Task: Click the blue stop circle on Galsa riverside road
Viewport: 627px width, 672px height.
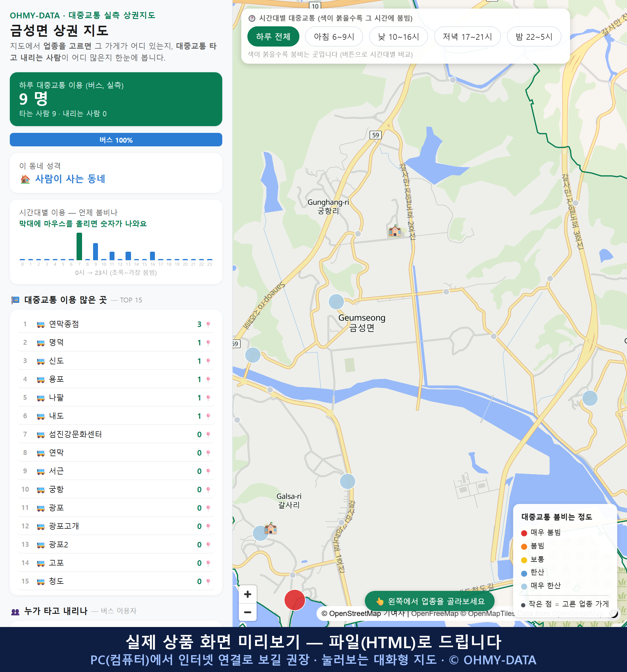Action: (347, 481)
